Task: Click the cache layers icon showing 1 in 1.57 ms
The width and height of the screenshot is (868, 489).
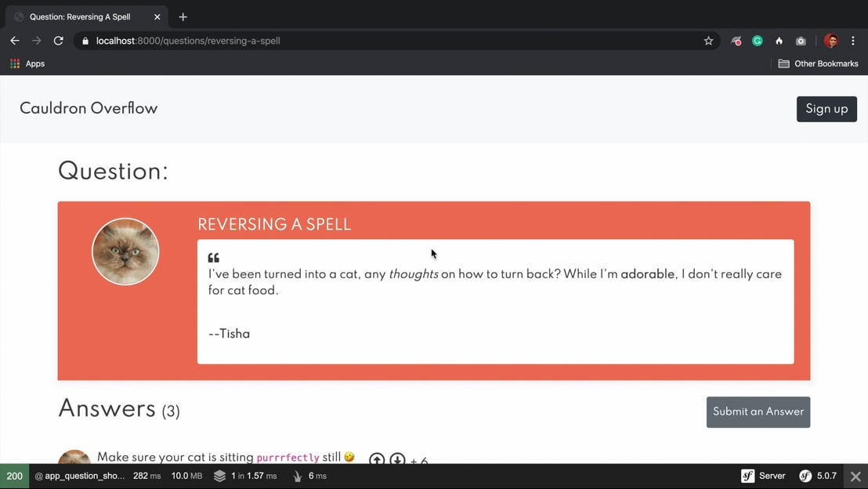Action: tap(219, 476)
